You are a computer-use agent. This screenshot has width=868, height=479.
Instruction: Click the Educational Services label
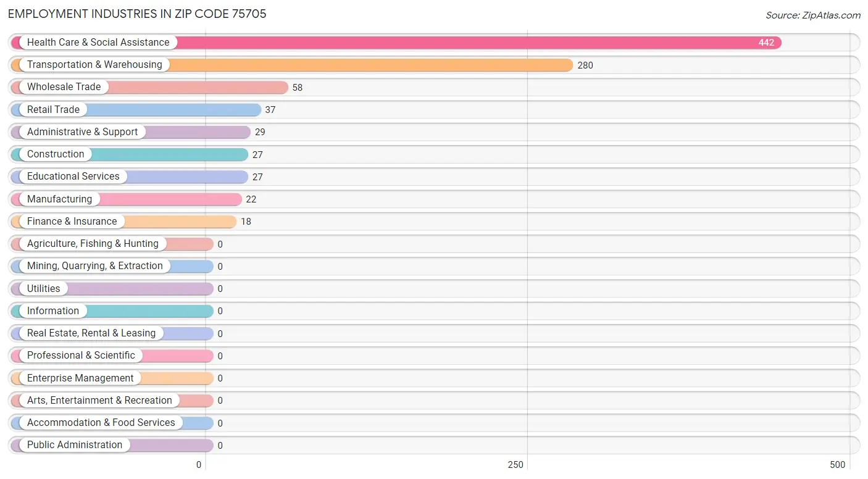coord(73,177)
